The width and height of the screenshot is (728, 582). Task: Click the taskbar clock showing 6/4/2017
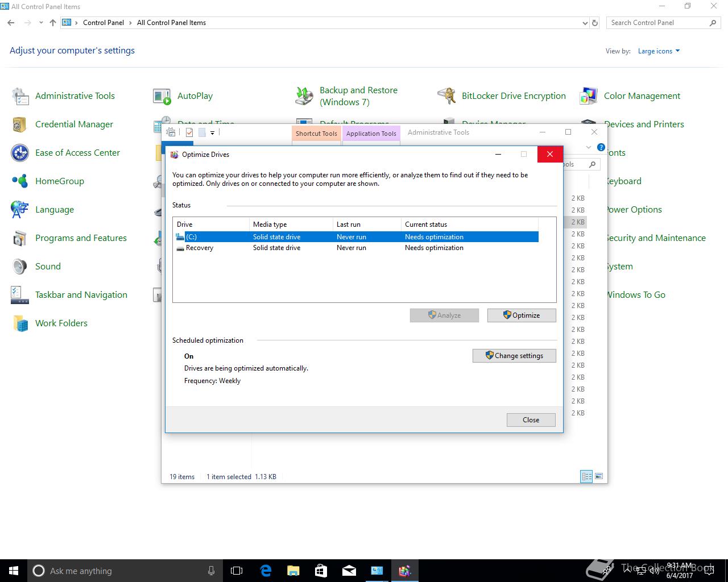(x=680, y=571)
